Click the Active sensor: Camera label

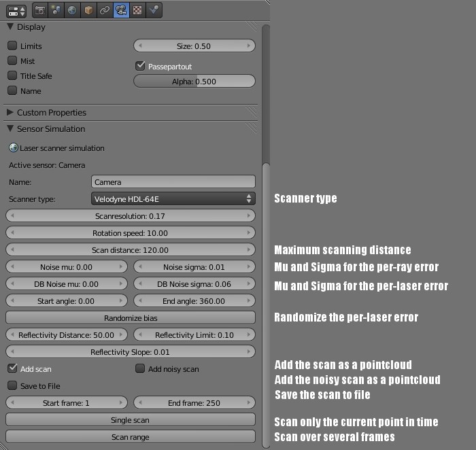pyautogui.click(x=47, y=165)
